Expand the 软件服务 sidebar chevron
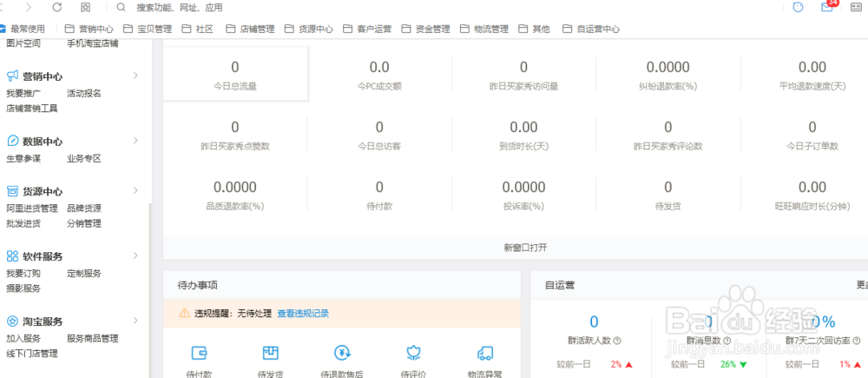Screen dimensions: 868x378 pyautogui.click(x=135, y=255)
